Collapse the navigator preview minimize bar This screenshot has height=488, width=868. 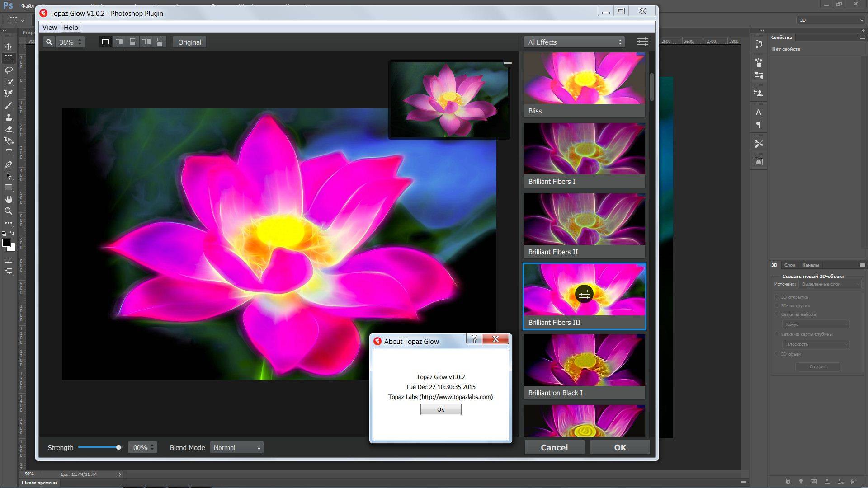508,63
